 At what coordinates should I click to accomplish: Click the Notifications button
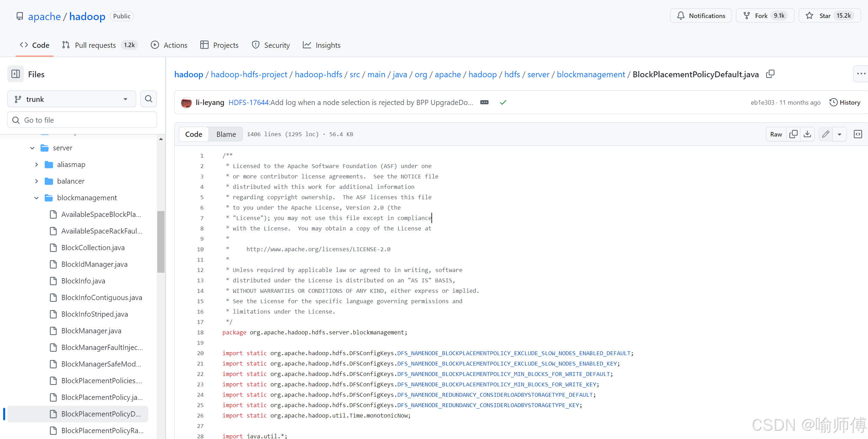[701, 16]
